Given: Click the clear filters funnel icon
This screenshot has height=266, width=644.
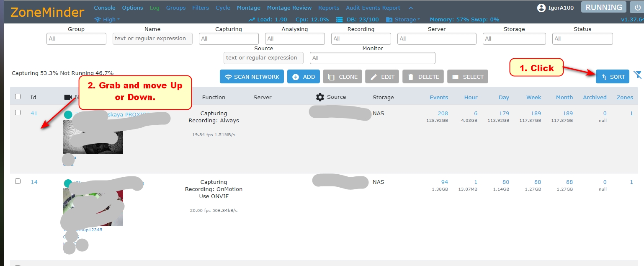Looking at the screenshot, I should tap(637, 75).
